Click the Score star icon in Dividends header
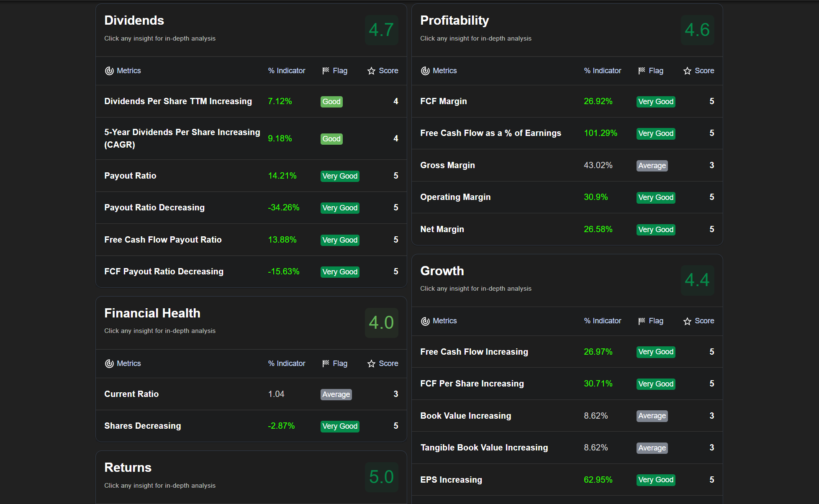This screenshot has width=819, height=504. (371, 71)
